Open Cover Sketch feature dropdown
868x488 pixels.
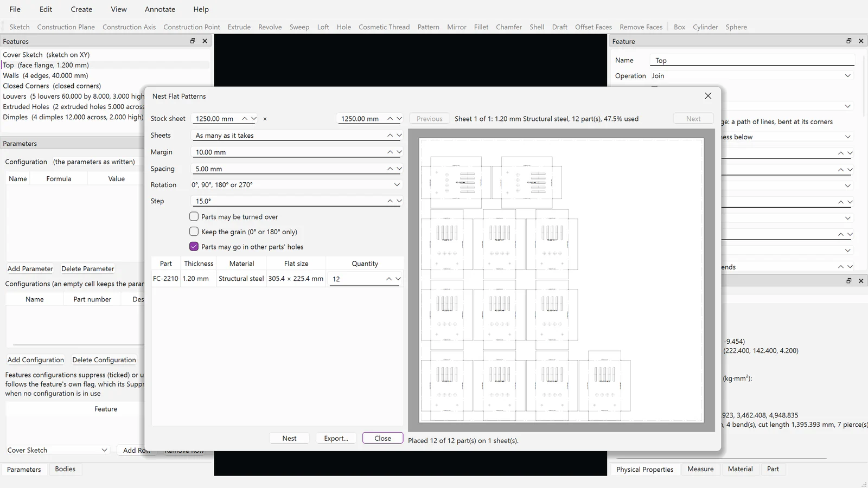point(104,450)
